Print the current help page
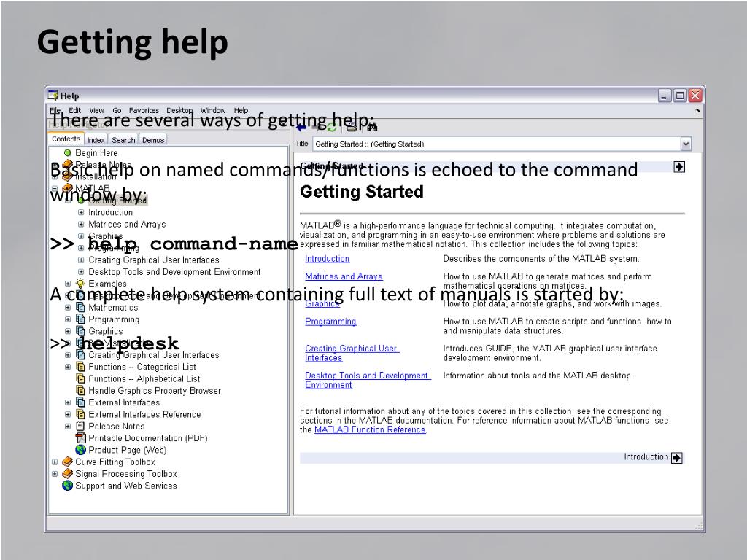Viewport: 747px width, 560px height. (x=352, y=127)
